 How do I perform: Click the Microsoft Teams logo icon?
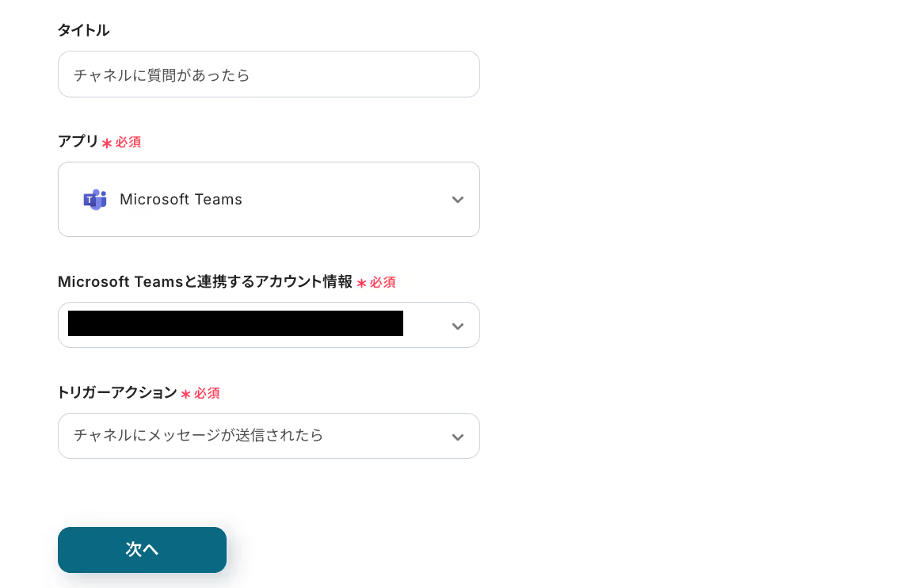pos(95,200)
